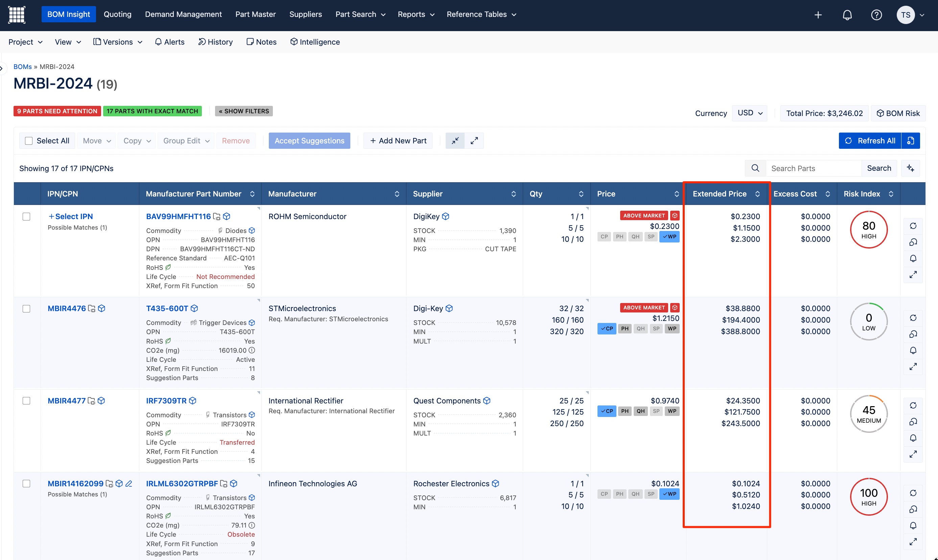Click Add New Part
The height and width of the screenshot is (560, 938).
pos(398,140)
